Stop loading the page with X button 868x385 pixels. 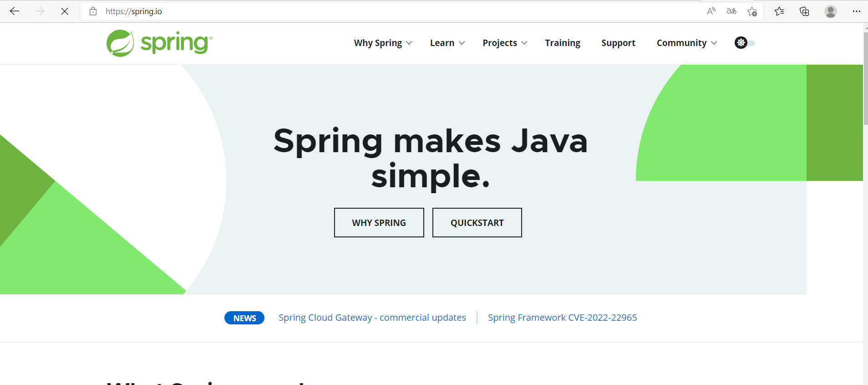click(x=65, y=11)
